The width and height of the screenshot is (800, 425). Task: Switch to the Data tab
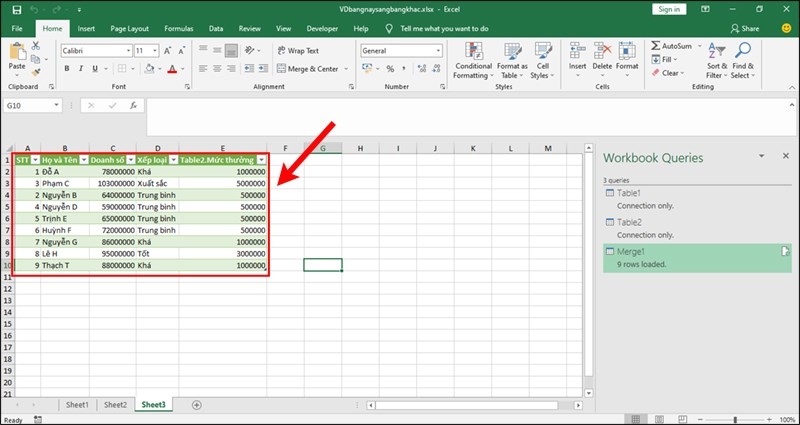216,29
